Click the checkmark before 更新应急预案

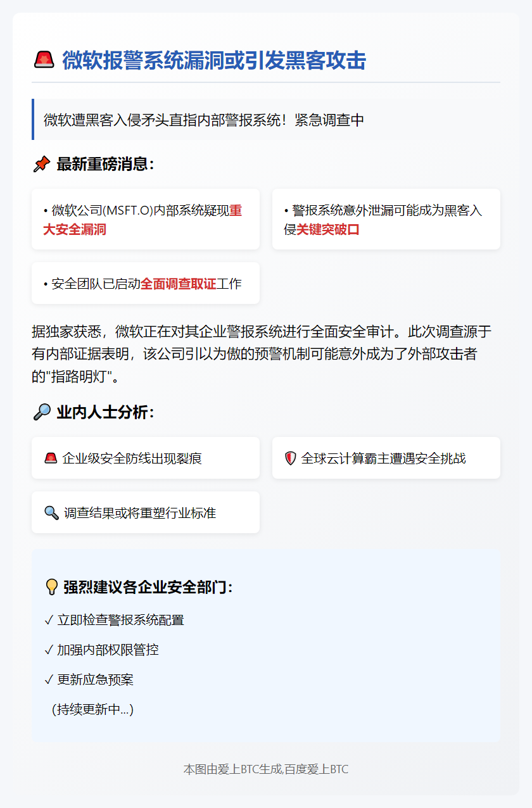tap(49, 680)
